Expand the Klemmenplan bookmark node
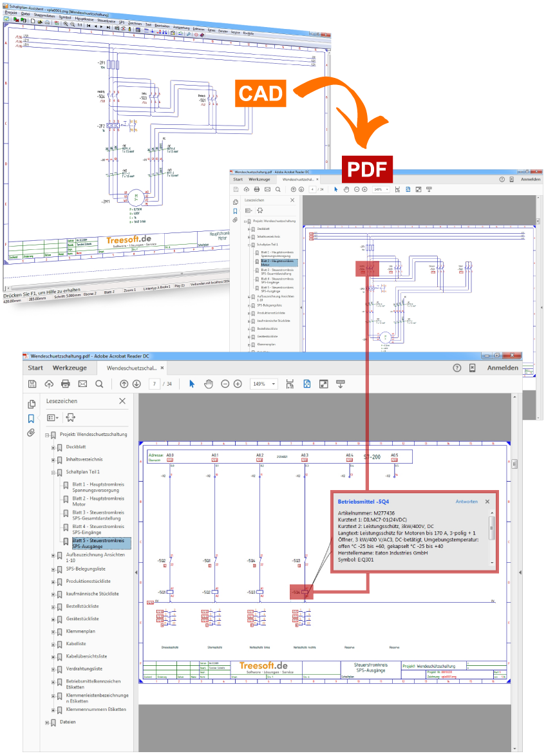Screen dimensions: 546x756 (x=53, y=631)
